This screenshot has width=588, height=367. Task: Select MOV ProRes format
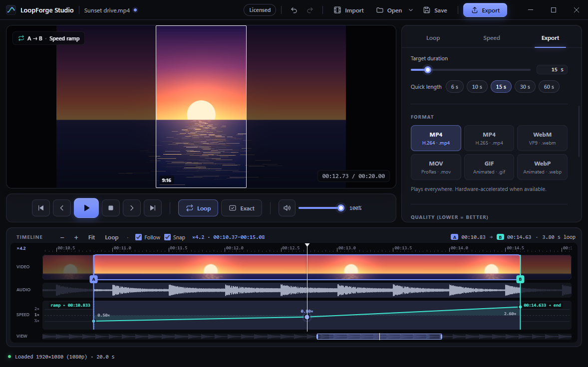pos(436,167)
